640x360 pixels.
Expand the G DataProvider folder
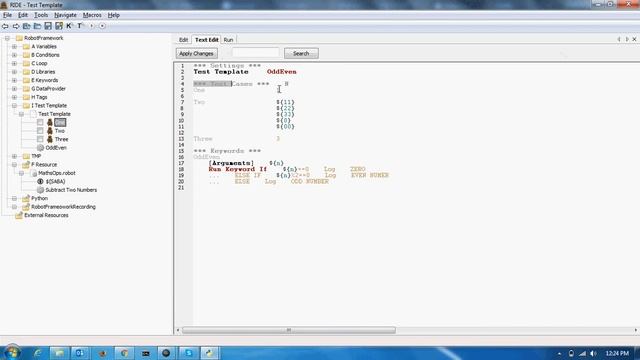14,89
